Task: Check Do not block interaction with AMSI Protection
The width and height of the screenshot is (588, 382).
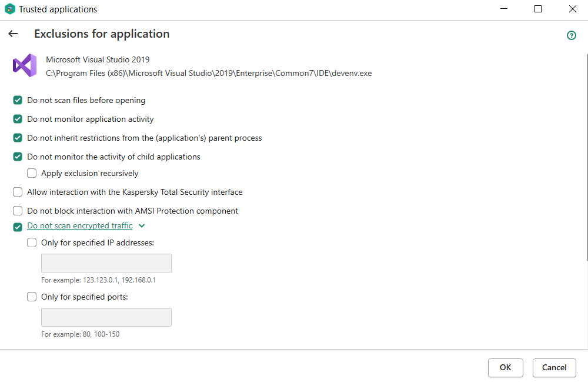Action: (x=18, y=211)
